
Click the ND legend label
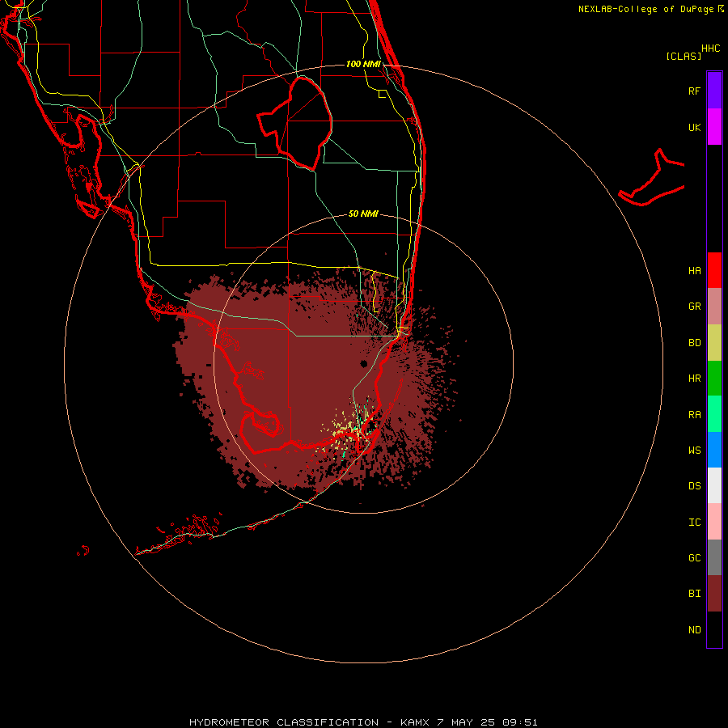(694, 630)
